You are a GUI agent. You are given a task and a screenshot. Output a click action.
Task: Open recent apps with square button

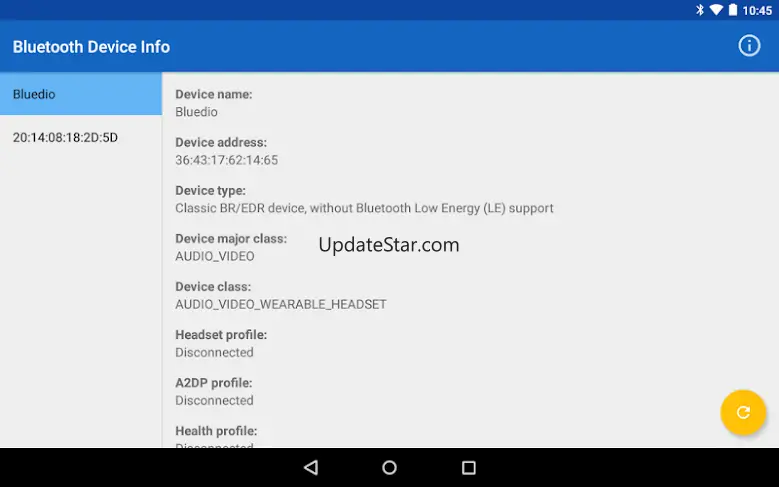point(468,468)
